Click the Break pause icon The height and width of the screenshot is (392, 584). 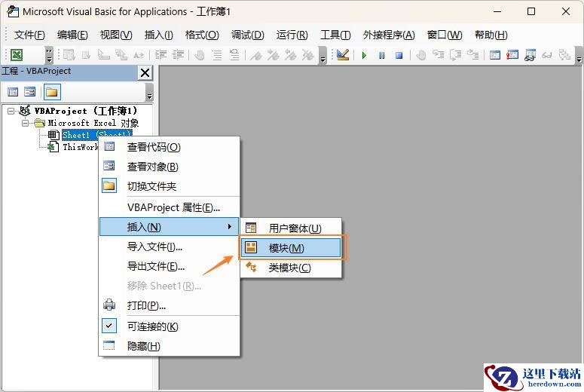pyautogui.click(x=382, y=56)
